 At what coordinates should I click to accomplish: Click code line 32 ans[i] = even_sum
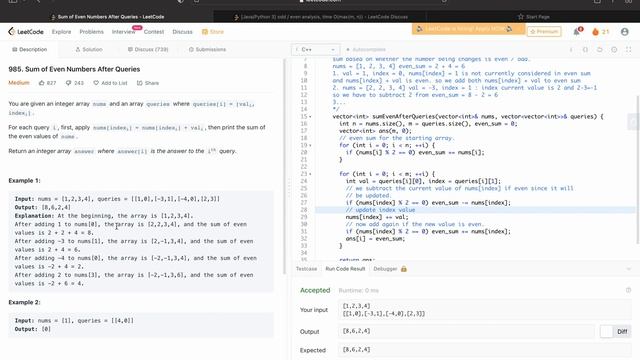(x=375, y=238)
